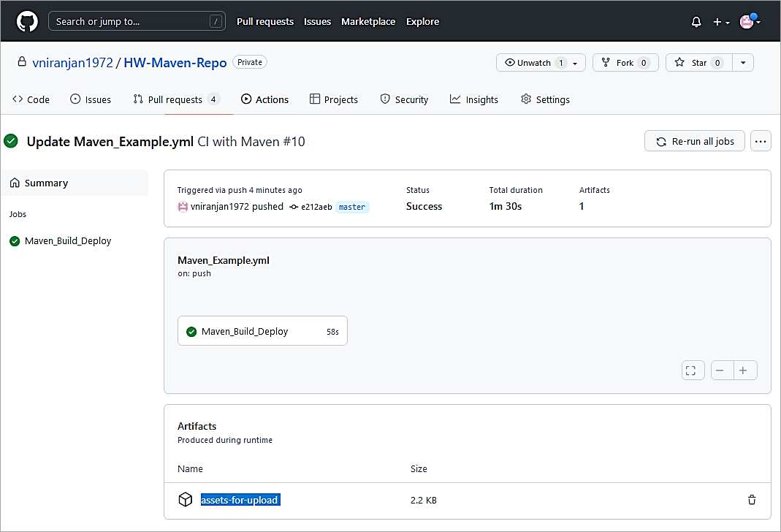Star the HW-Maven-Repo repository
The height and width of the screenshot is (532, 781).
pyautogui.click(x=698, y=63)
